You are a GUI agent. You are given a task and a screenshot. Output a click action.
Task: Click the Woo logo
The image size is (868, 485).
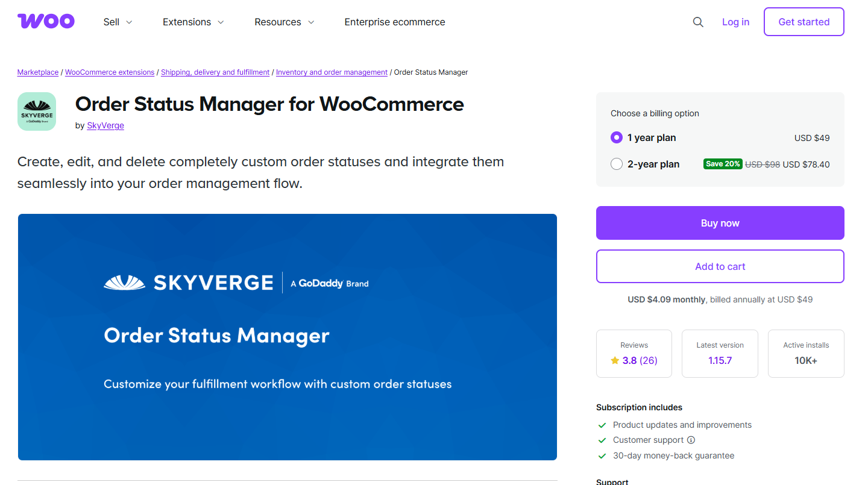[x=46, y=21]
